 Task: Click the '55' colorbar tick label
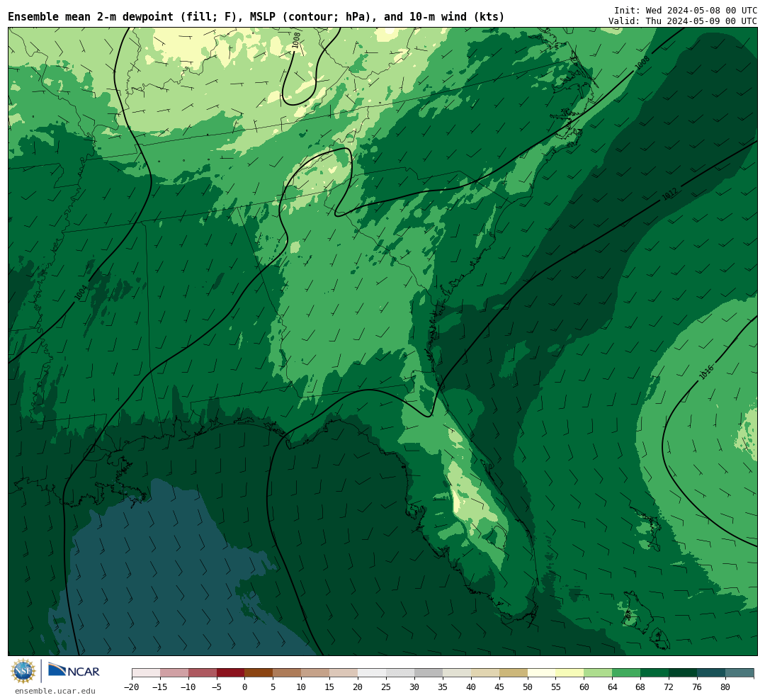pos(556,687)
